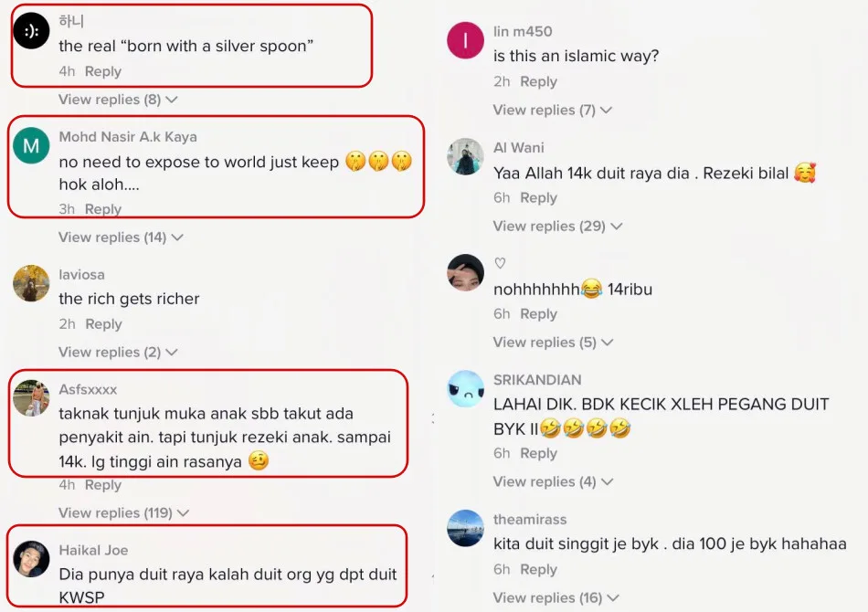Expand 7 replies under lin m450
The image size is (868, 612).
(553, 111)
